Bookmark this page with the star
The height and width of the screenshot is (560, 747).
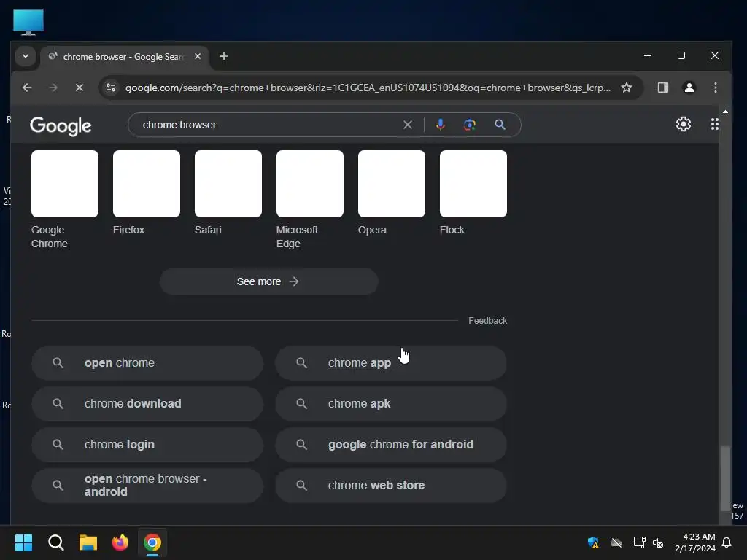coord(627,87)
